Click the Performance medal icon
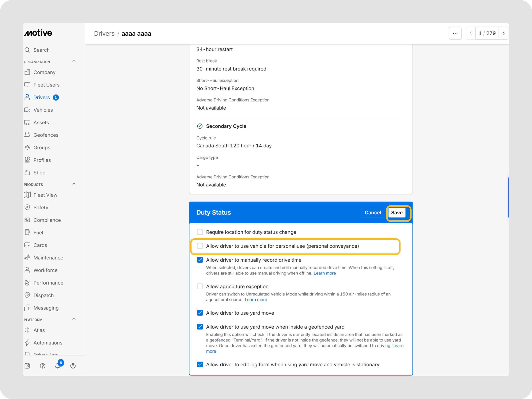This screenshot has height=399, width=532. [27, 283]
